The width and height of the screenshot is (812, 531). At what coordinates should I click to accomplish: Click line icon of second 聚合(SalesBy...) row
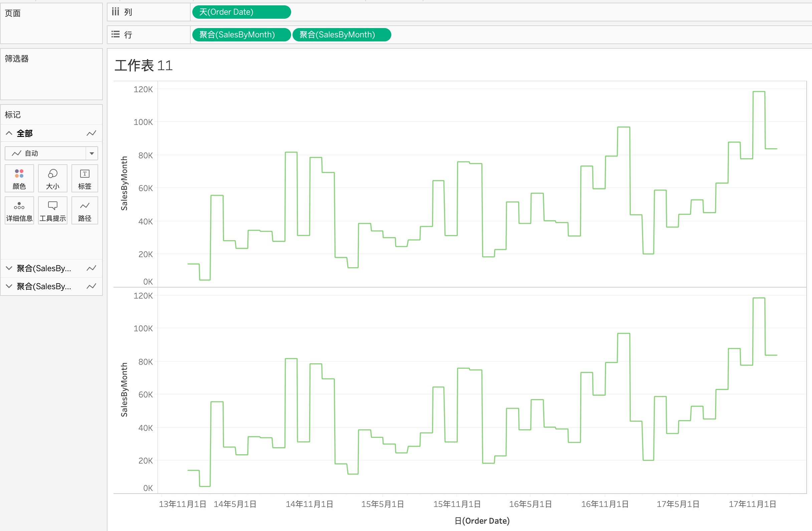[91, 286]
